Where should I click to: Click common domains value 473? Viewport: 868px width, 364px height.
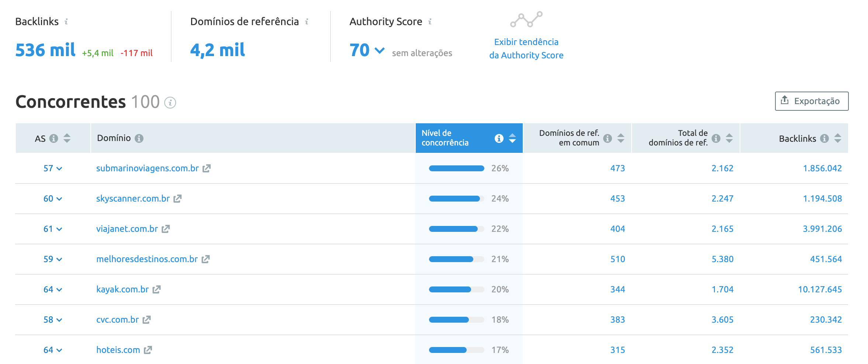[618, 168]
